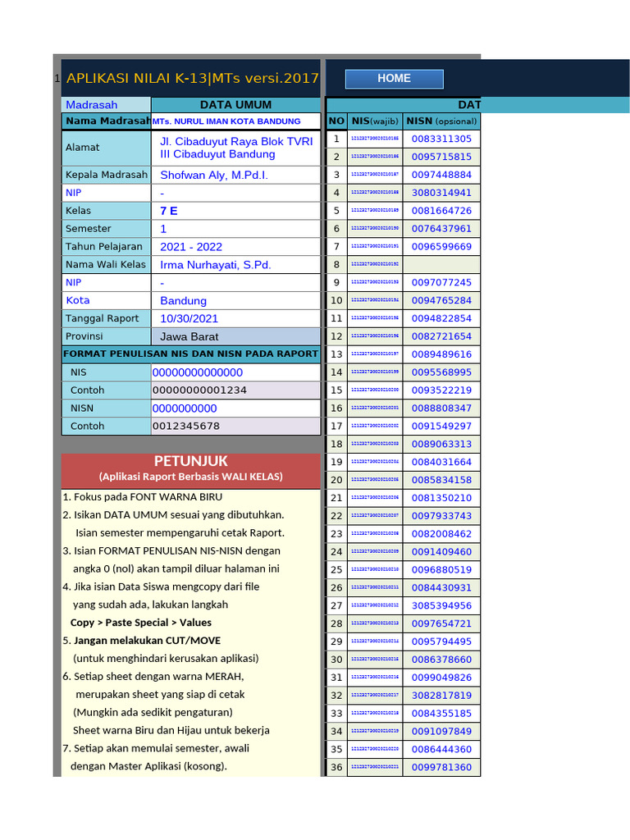
Task: Select the Nama Madrasah value cell
Action: 235,121
